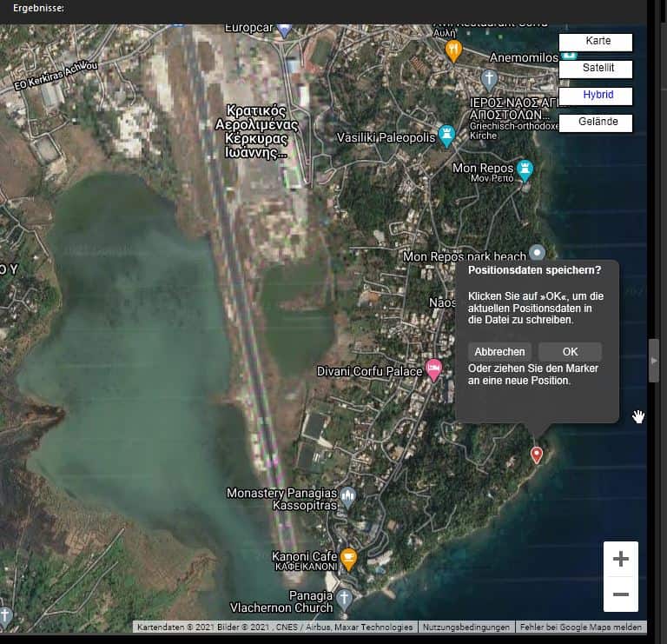The height and width of the screenshot is (644, 667).
Task: Click the Kanoni Cafe text label
Action: click(304, 556)
